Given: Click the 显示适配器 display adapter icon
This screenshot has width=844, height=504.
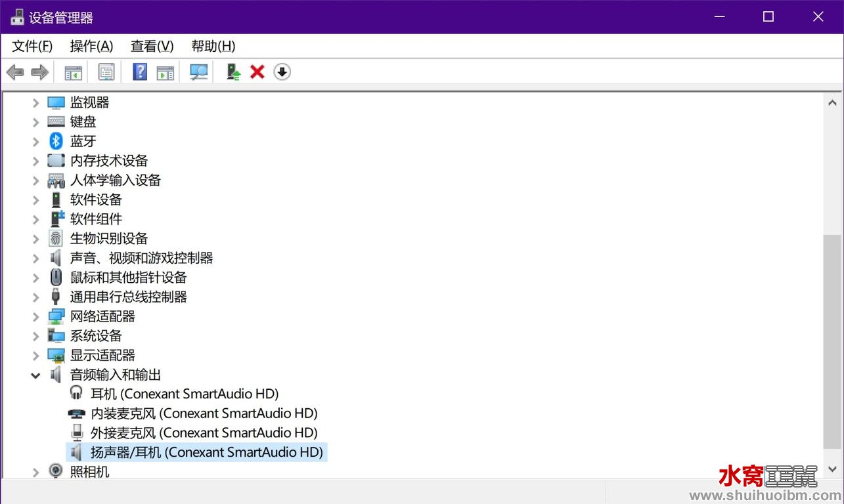Looking at the screenshot, I should [56, 356].
